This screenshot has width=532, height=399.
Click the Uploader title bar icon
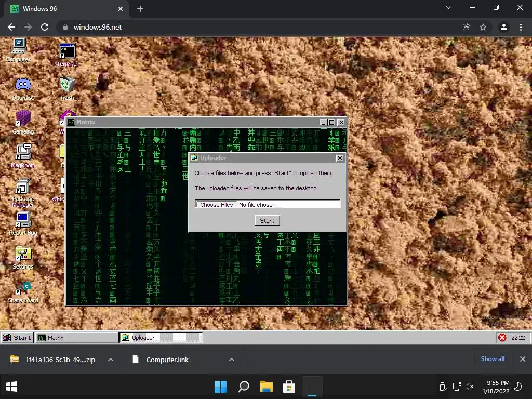(x=195, y=158)
